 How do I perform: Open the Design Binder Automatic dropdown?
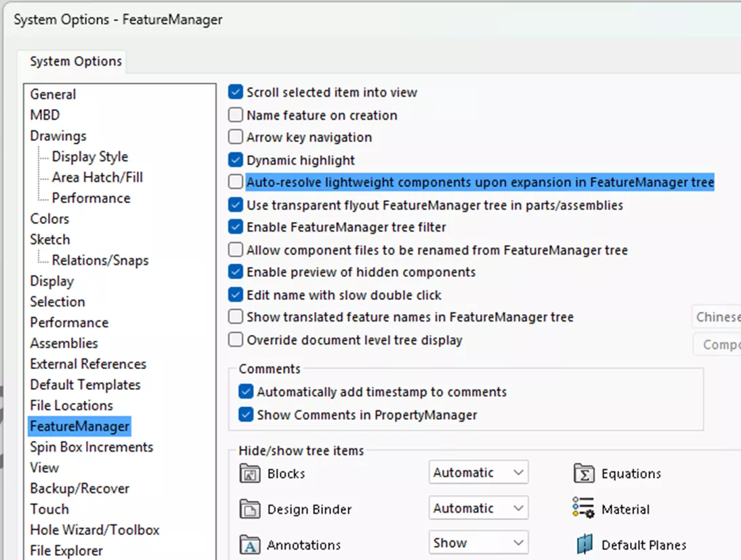pos(478,509)
